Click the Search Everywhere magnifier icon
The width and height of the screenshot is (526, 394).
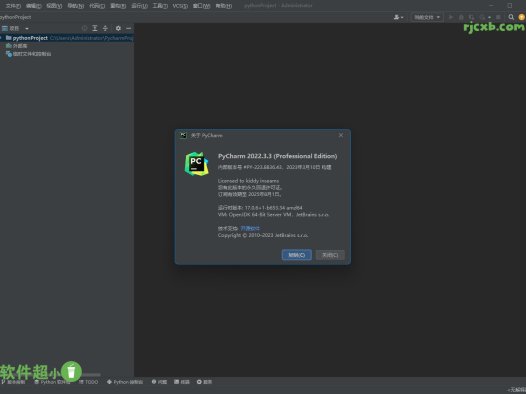coord(511,17)
